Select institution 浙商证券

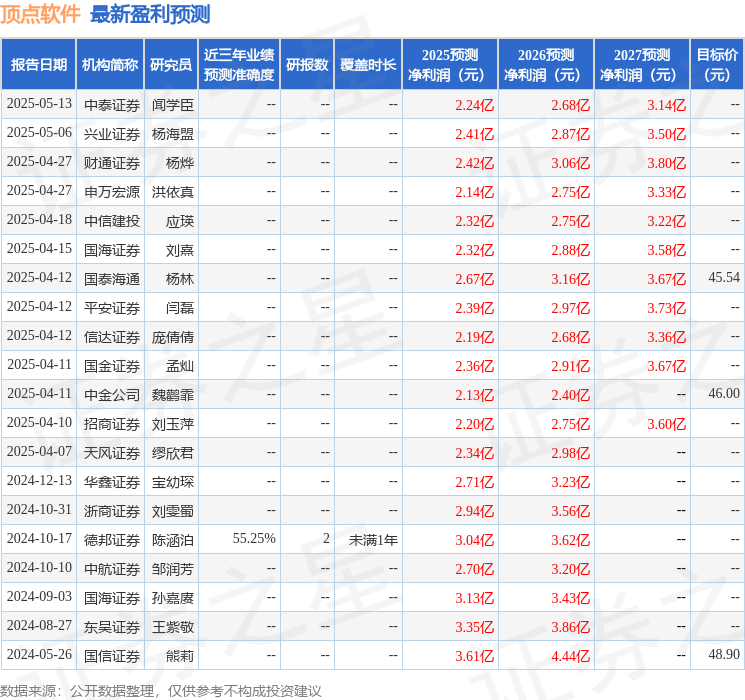(x=112, y=511)
